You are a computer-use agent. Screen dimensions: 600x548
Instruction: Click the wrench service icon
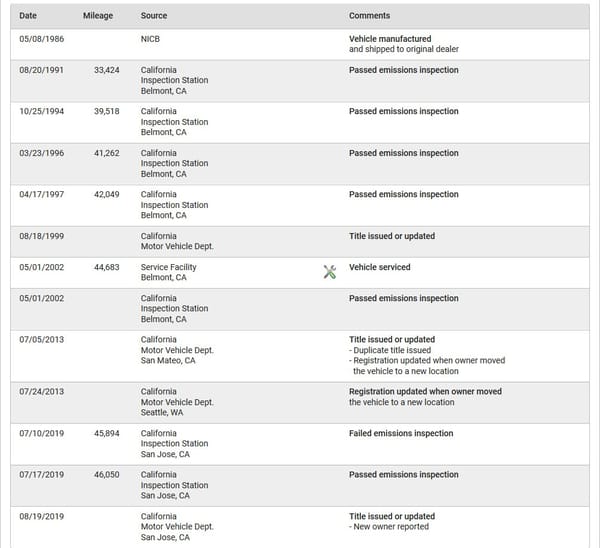329,272
